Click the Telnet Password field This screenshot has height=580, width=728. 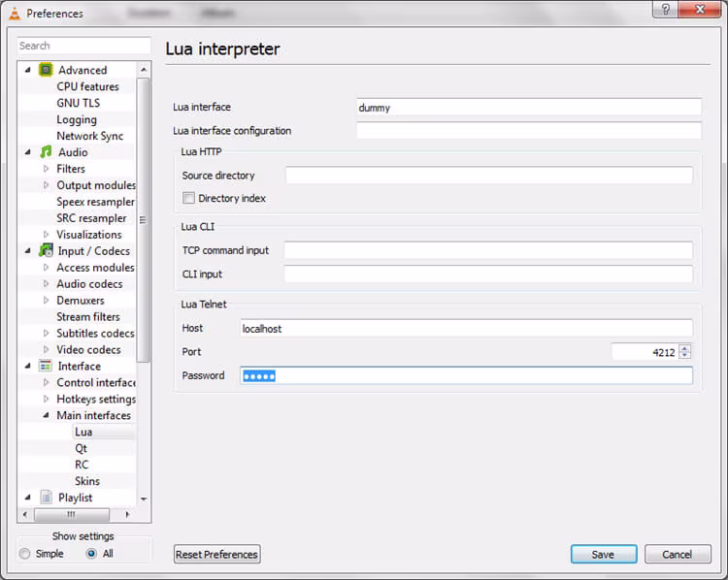click(466, 375)
